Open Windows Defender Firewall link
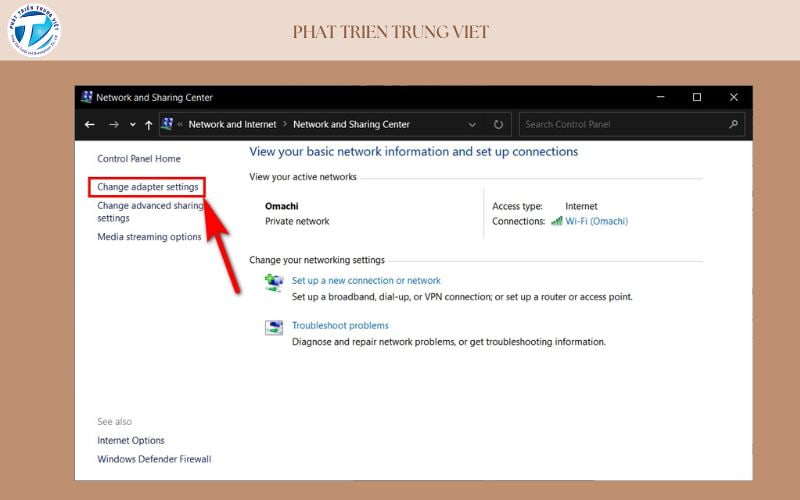The width and height of the screenshot is (800, 500). (154, 460)
